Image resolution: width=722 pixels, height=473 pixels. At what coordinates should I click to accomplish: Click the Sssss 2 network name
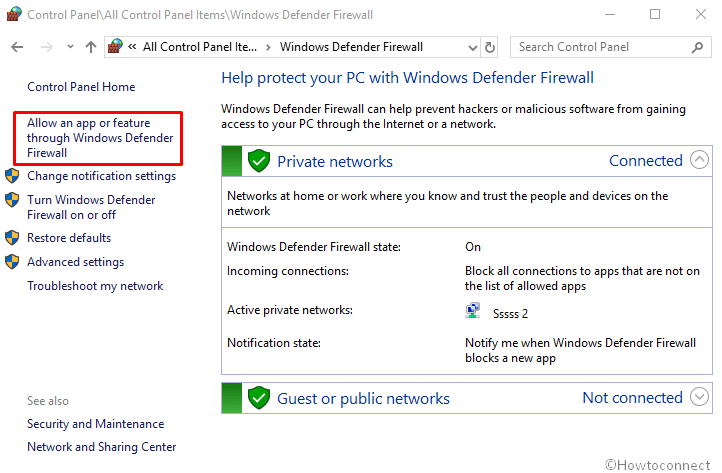click(510, 314)
